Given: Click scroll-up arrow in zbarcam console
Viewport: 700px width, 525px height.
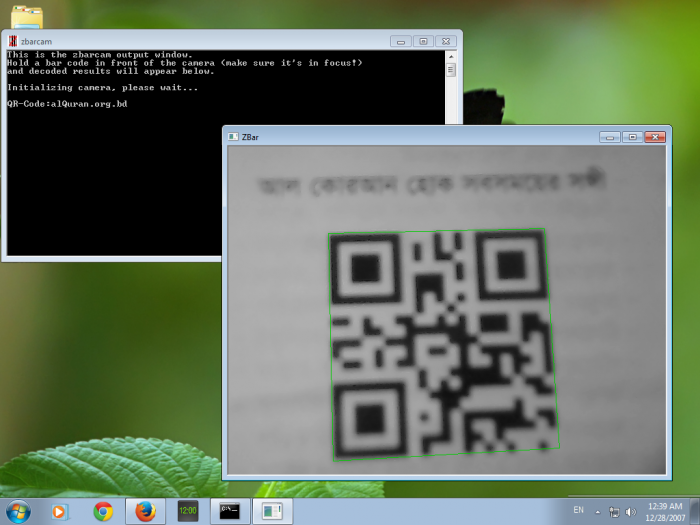Looking at the screenshot, I should pyautogui.click(x=451, y=57).
